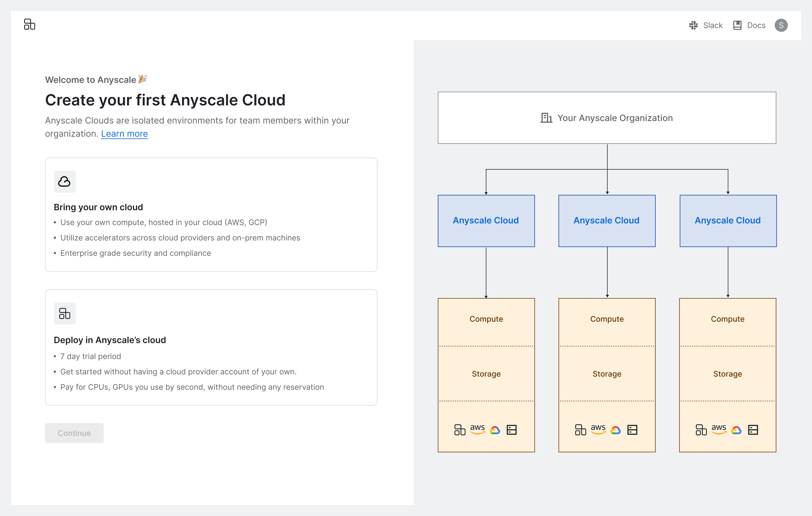Click the right Anyscale Cloud box
This screenshot has height=516, width=812.
[728, 221]
